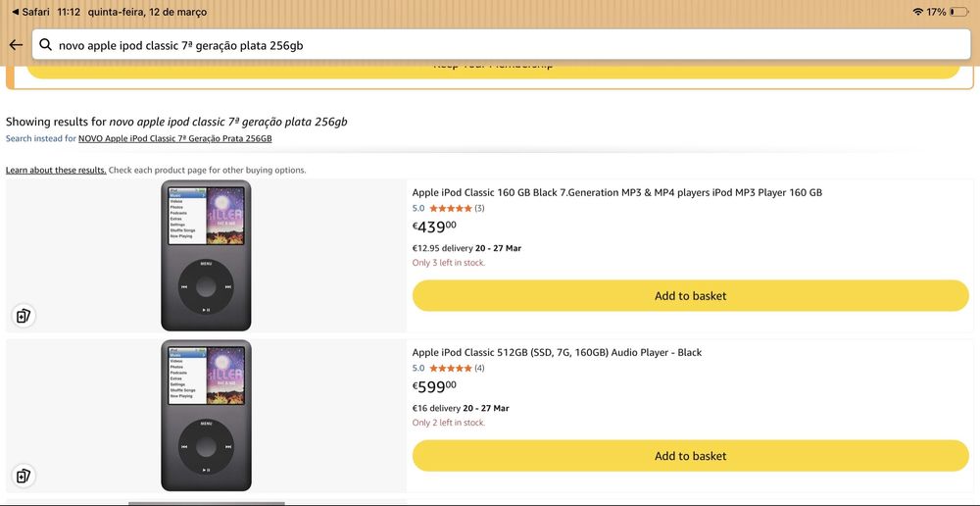
Task: Open the 512GB iPod product image
Action: tap(206, 415)
